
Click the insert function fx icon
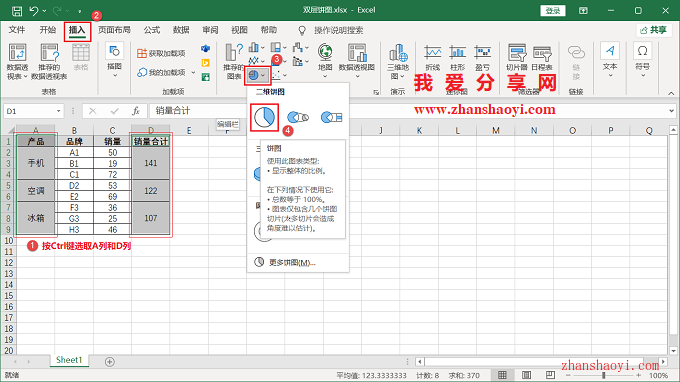point(136,111)
